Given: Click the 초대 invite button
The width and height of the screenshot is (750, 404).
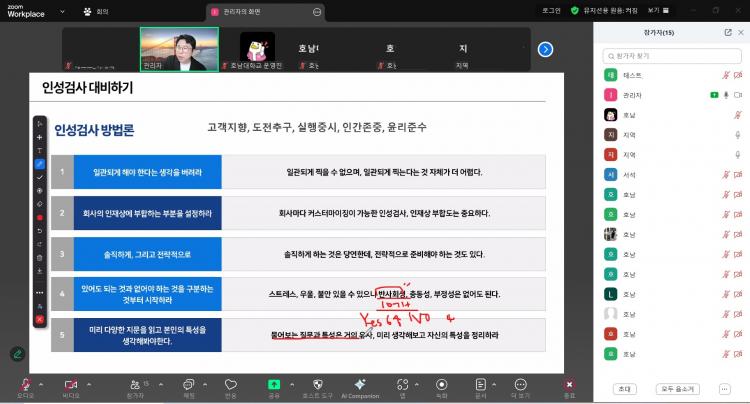Looking at the screenshot, I should coord(625,389).
